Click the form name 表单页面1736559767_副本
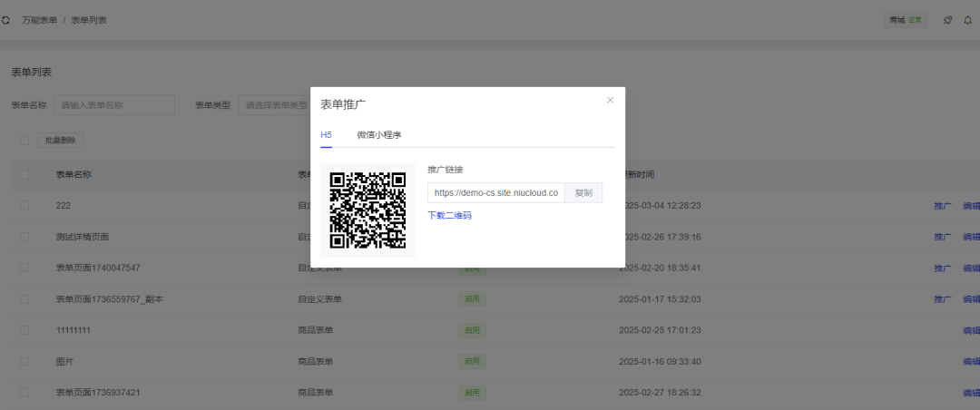 click(110, 299)
